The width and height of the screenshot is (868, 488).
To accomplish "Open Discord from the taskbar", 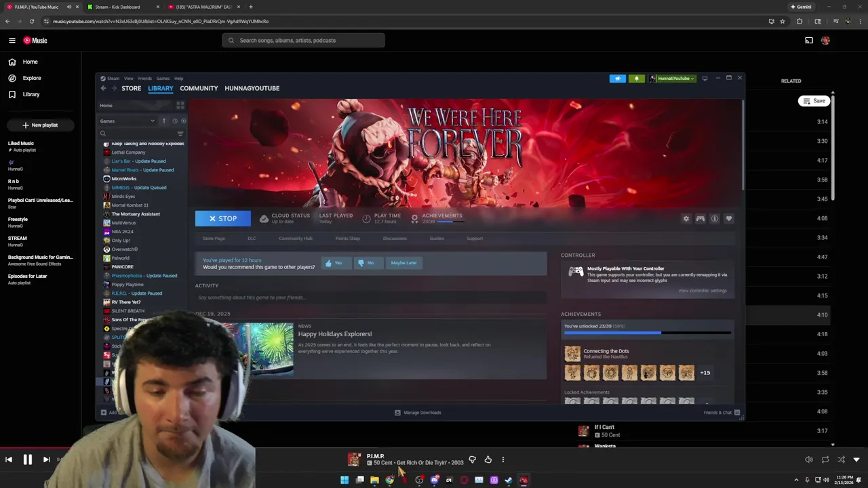I will (x=435, y=480).
